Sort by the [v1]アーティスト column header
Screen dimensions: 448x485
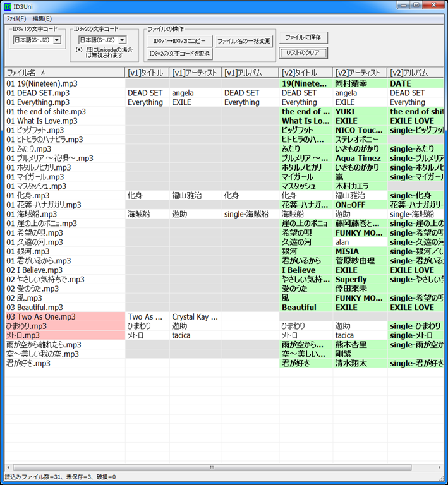tap(195, 73)
